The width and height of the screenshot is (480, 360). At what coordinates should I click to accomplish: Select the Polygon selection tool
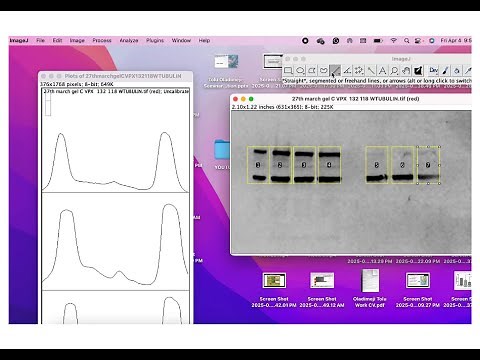[x=312, y=70]
